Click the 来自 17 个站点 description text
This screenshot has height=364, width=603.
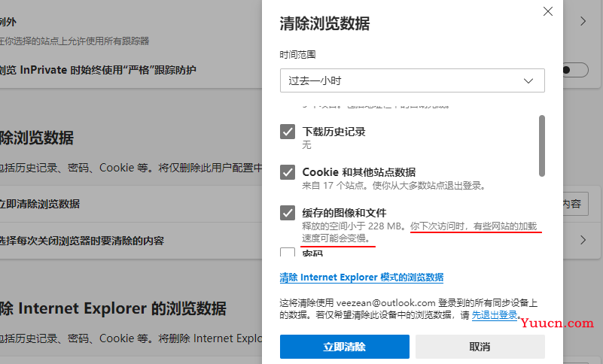click(x=394, y=186)
